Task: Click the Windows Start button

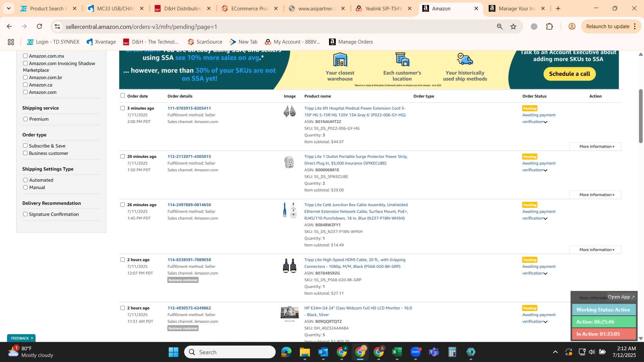Action: coord(173,352)
